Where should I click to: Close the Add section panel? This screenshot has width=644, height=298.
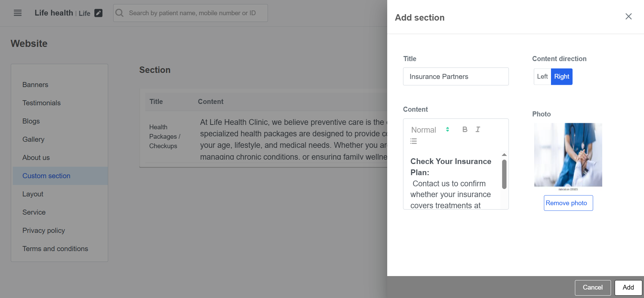[628, 16]
